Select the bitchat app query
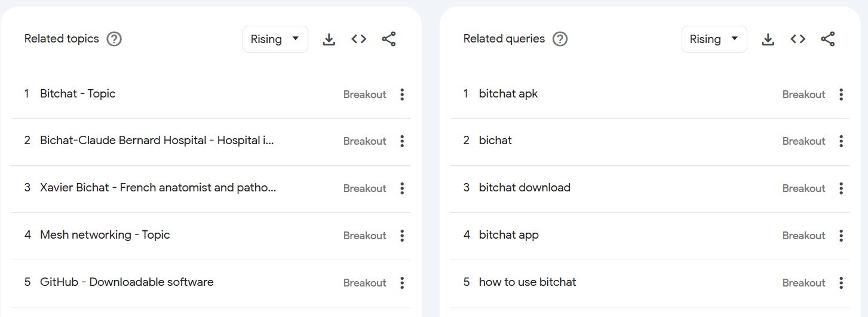Screen dimensions: 868x317 point(508,235)
